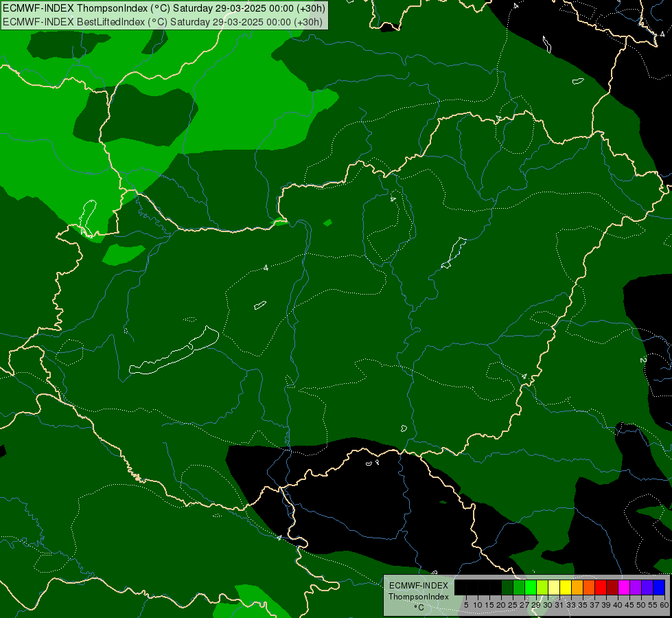Click the BestLiftedIndex title line at top
This screenshot has width=672, height=618.
[x=163, y=22]
